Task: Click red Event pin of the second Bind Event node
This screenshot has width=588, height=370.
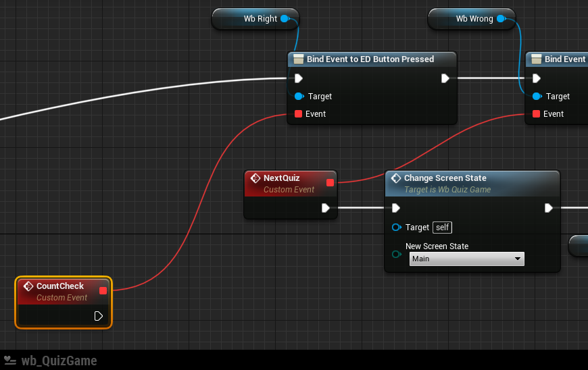Action: point(536,114)
